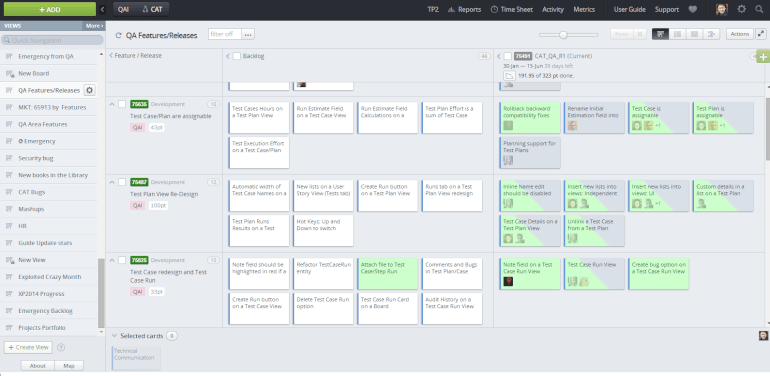This screenshot has height=376, width=770.
Task: Open the More dropdown in Views header
Action: point(94,26)
